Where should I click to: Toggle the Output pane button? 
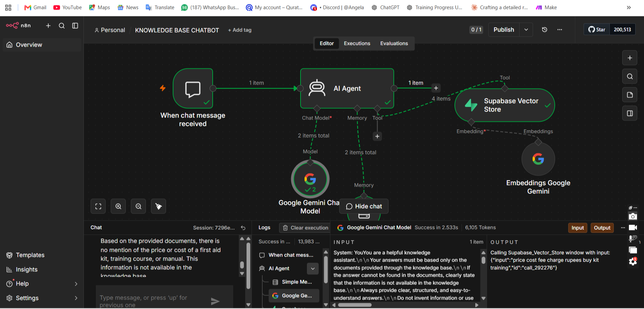coord(602,228)
